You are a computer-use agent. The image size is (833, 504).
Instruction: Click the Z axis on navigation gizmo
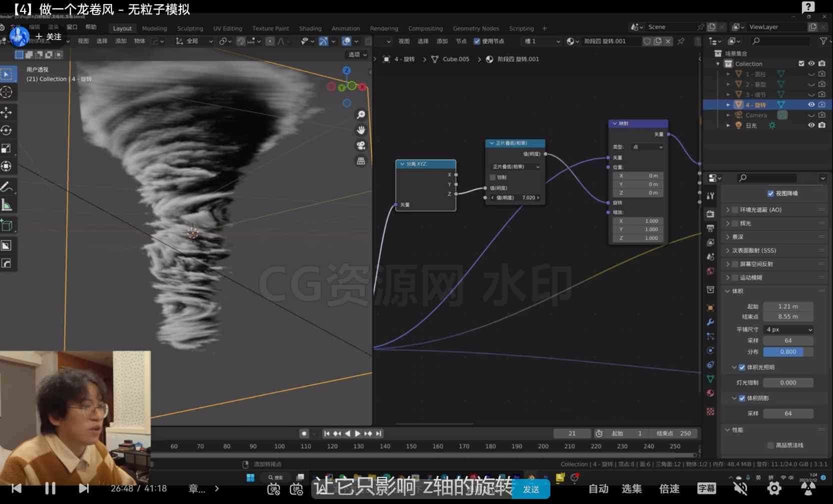347,70
